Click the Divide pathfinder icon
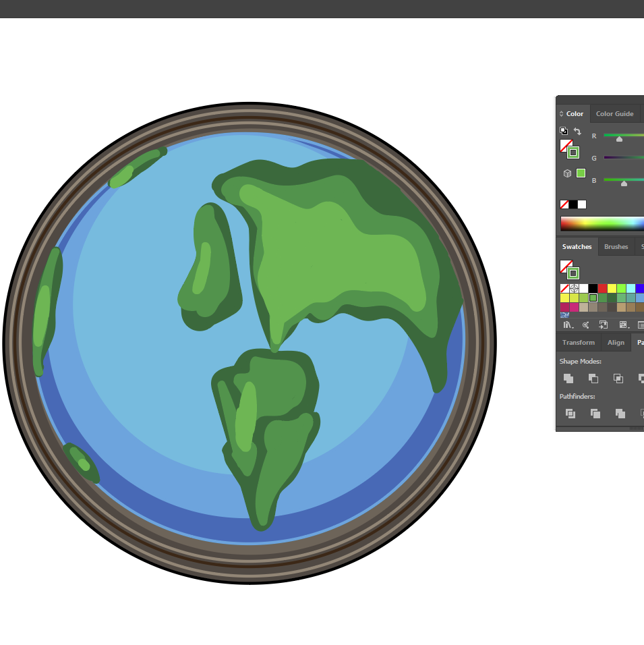644x645 pixels. click(570, 414)
